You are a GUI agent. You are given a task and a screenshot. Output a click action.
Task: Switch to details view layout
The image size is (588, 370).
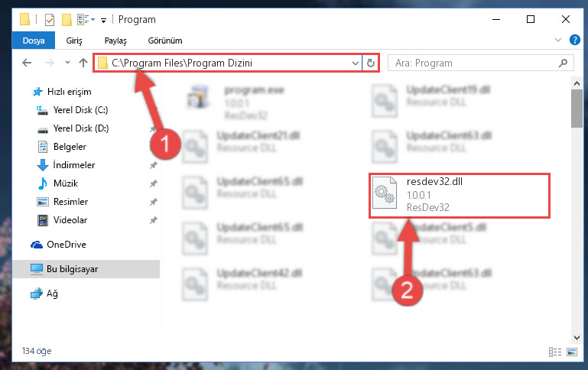555,352
